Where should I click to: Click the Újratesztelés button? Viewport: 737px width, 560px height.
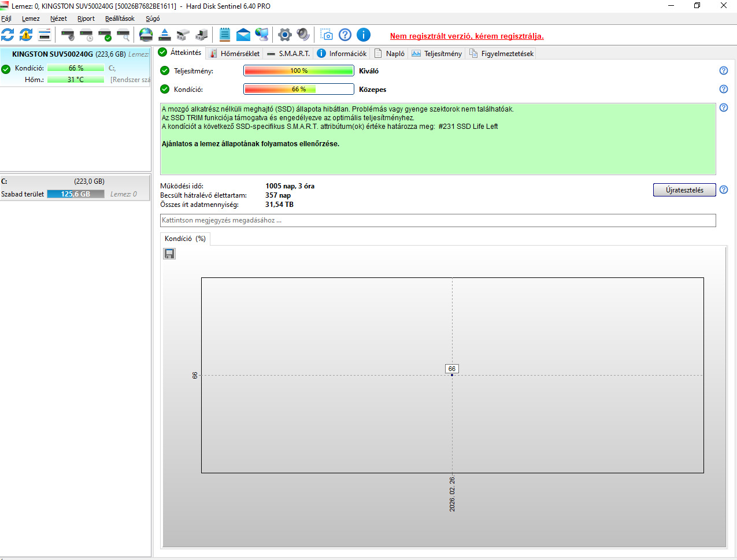(684, 190)
